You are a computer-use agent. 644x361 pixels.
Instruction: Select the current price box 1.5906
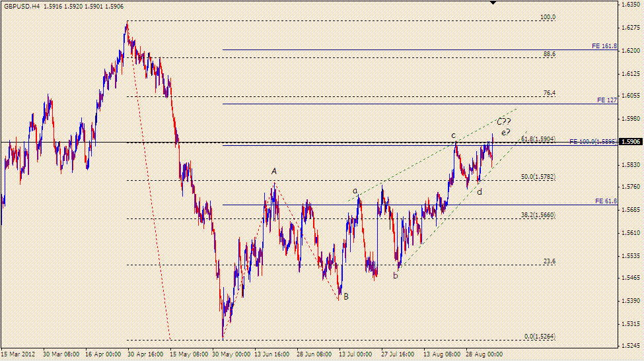point(631,141)
